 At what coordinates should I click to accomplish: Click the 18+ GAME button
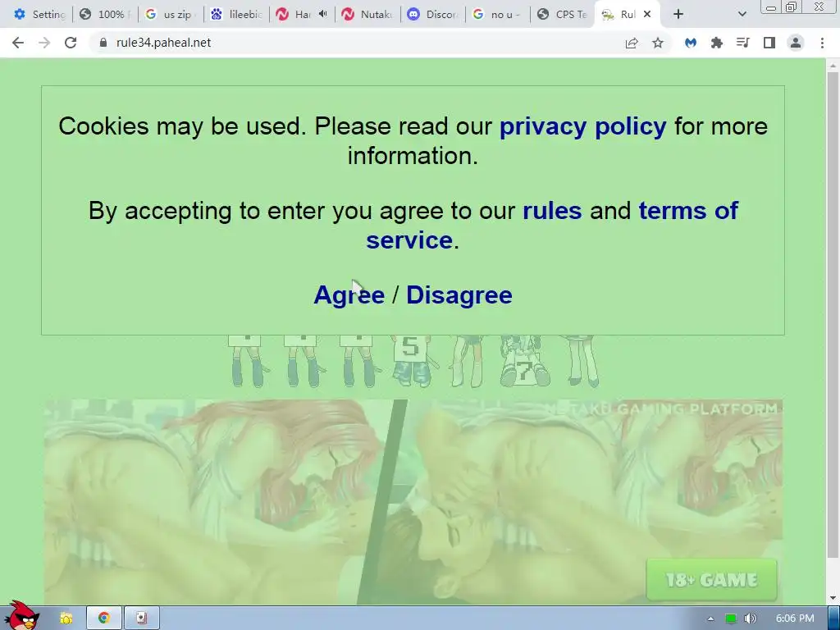click(x=711, y=579)
